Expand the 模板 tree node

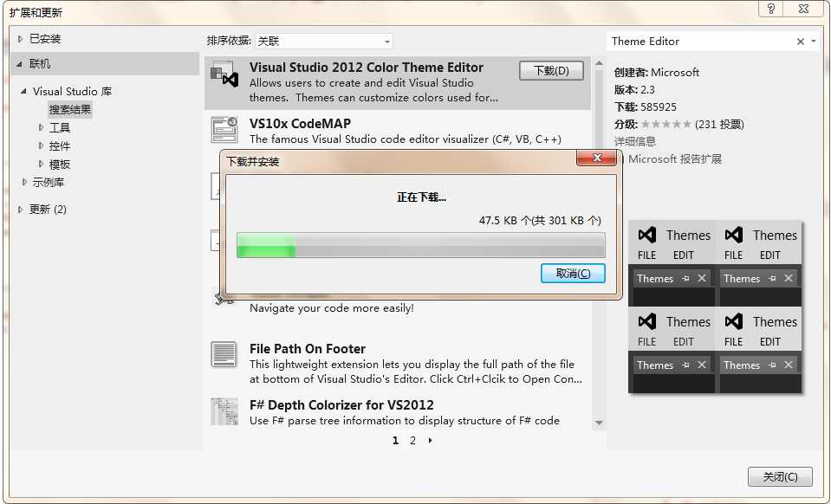coord(42,165)
